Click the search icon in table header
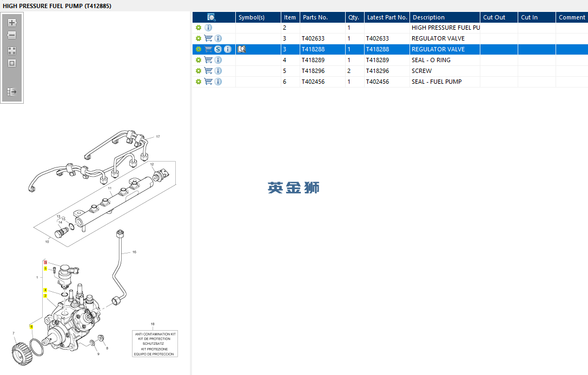Viewport: 588px width, 375px height. coord(212,17)
